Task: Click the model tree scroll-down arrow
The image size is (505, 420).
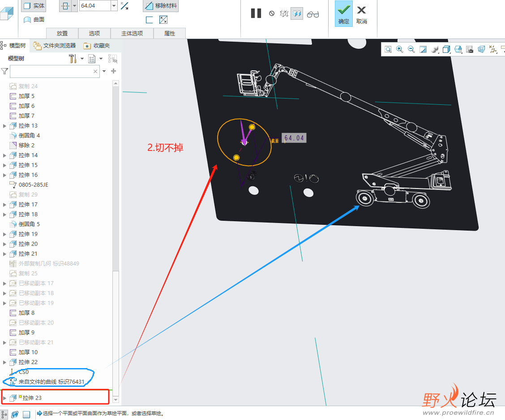Action: coord(116,400)
